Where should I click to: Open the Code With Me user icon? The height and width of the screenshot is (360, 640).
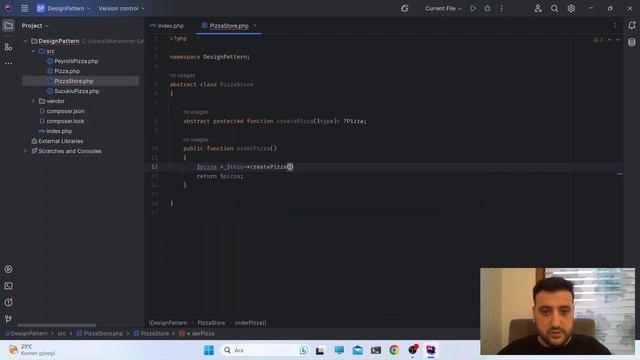tap(538, 8)
